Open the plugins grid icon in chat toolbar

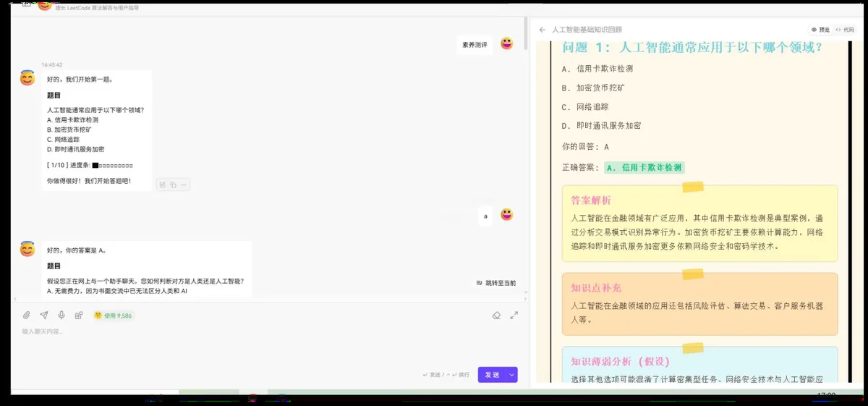(79, 316)
